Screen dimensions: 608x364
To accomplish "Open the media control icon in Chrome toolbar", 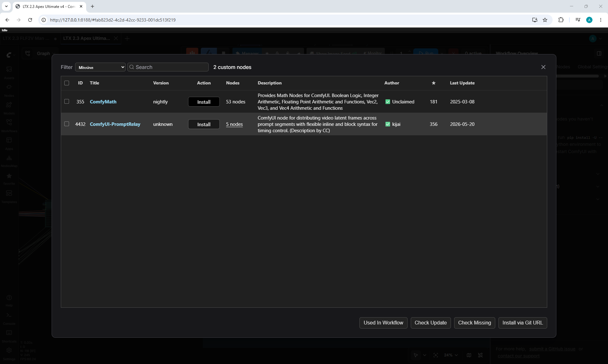I will [578, 20].
